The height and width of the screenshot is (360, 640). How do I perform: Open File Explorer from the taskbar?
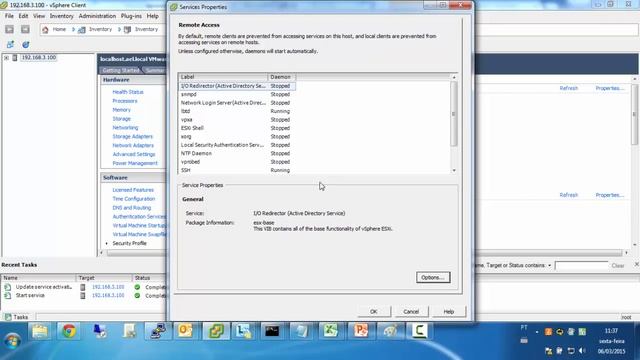click(x=40, y=331)
